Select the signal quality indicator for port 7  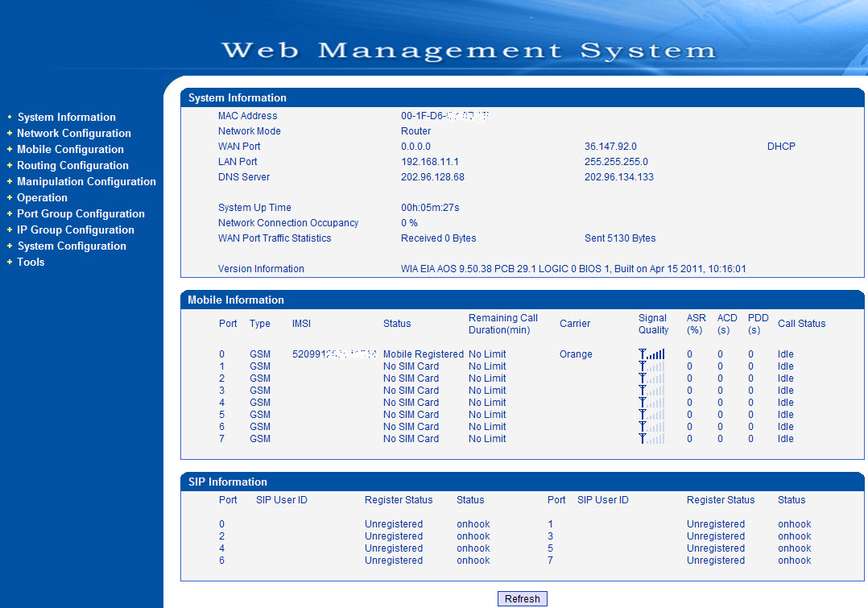pos(652,437)
